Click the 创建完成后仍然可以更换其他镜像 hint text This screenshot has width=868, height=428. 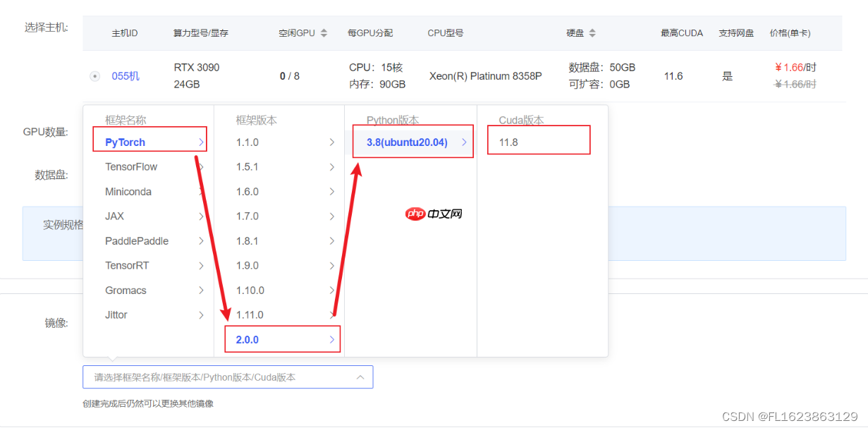148,404
